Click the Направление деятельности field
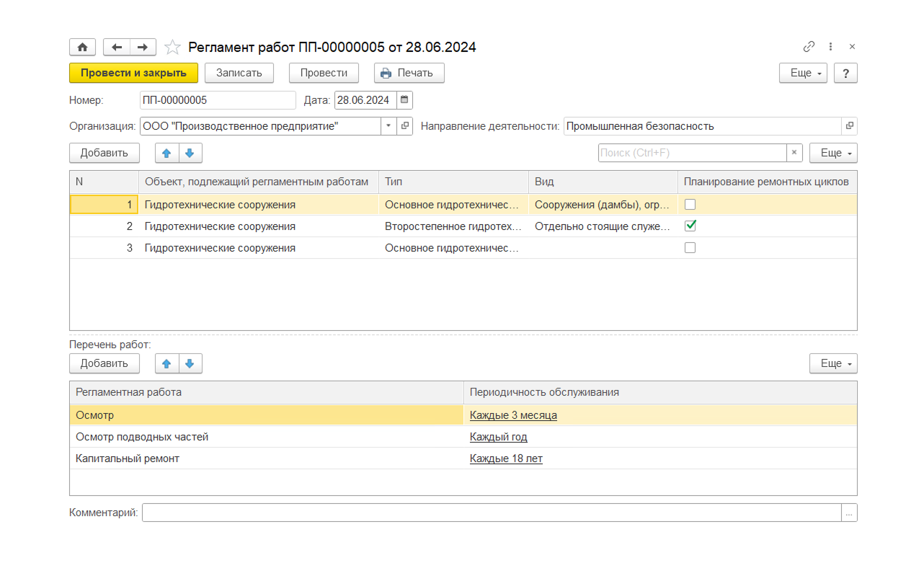 click(x=703, y=126)
